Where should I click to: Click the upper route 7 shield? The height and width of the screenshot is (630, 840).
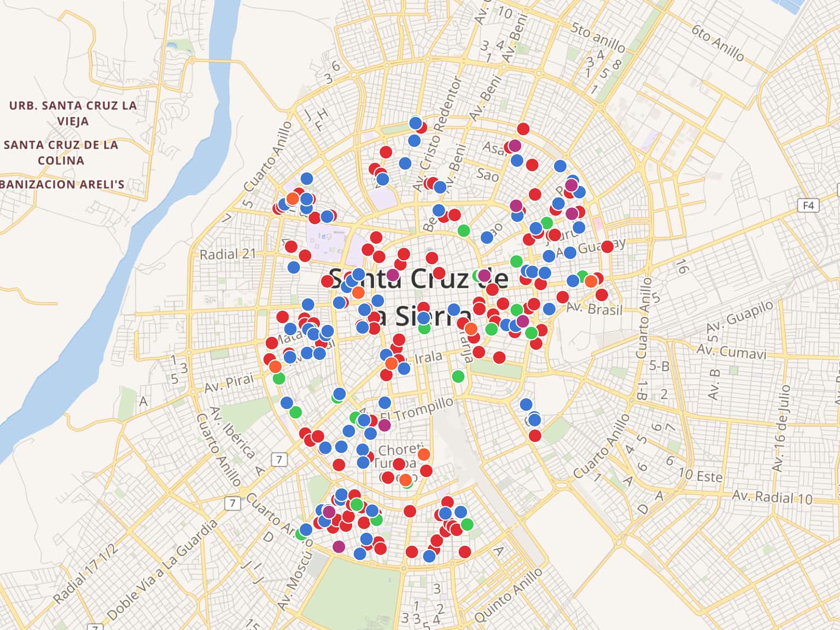(279, 459)
